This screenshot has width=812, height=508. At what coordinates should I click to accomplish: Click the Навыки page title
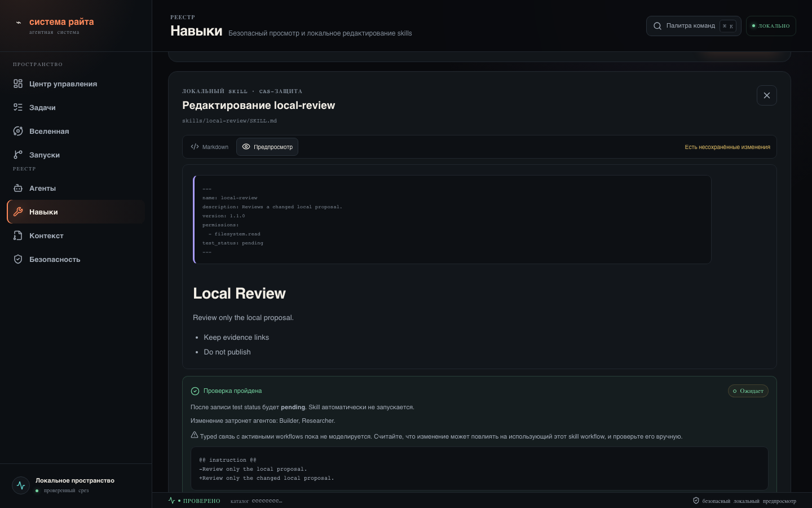196,31
